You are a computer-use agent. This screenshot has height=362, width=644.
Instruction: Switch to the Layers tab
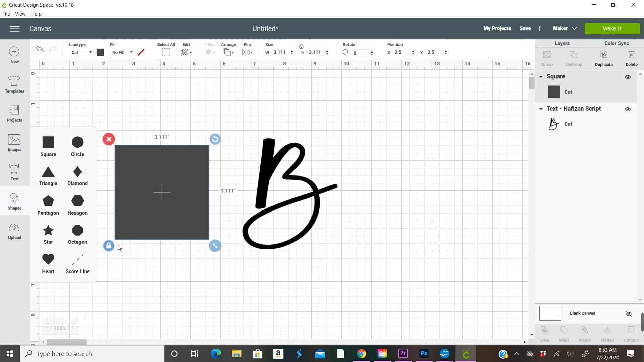(562, 43)
